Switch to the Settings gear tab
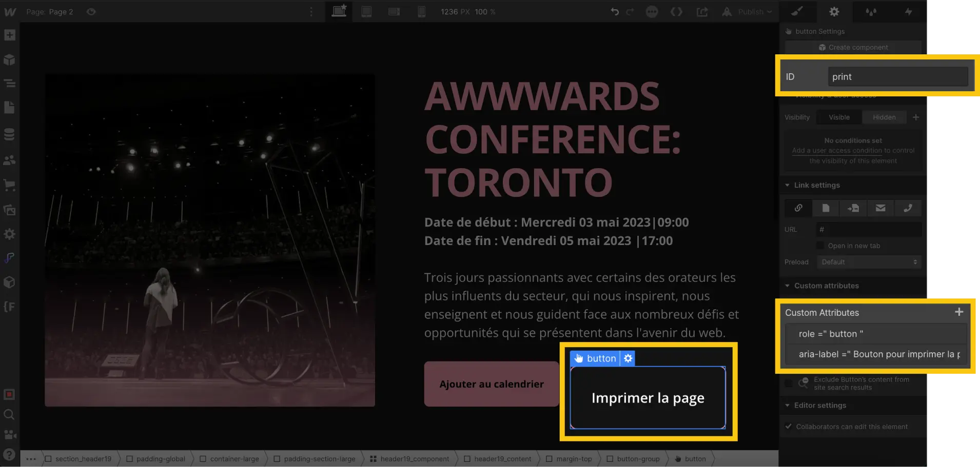 [x=834, y=11]
